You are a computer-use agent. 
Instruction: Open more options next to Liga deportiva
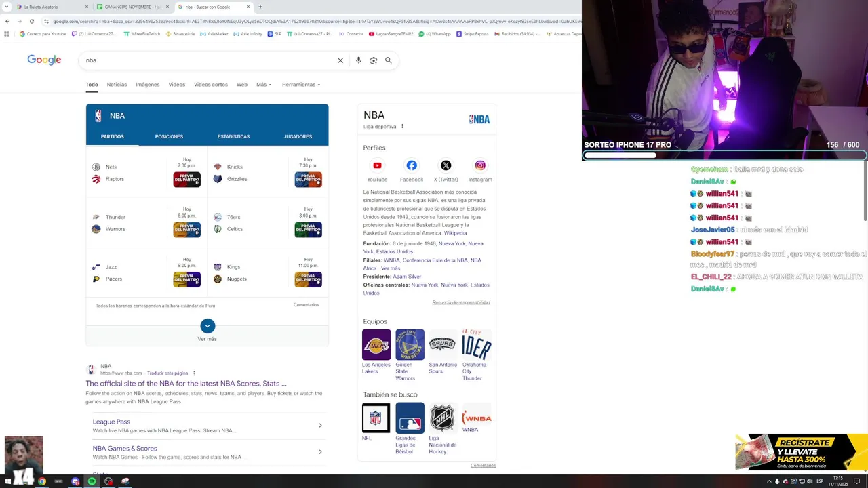(x=402, y=126)
